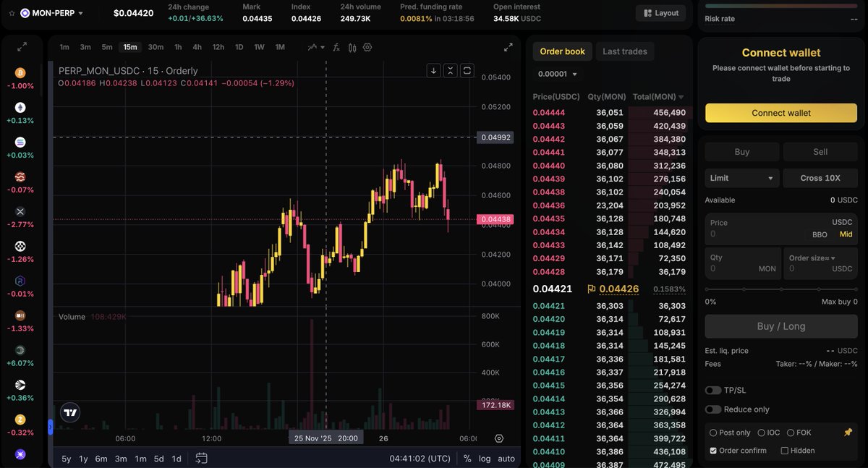Click the Order size input field
Image resolution: width=868 pixels, height=468 pixels.
pos(821,263)
